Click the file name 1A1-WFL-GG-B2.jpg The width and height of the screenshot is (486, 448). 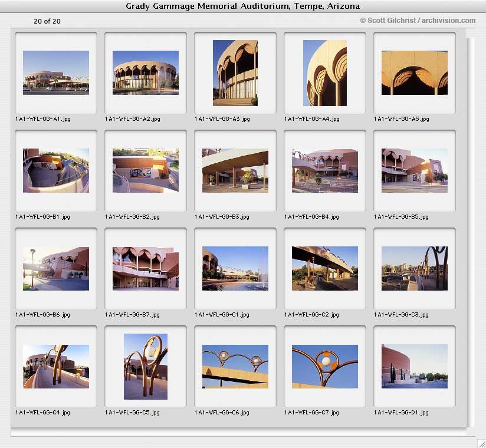coord(132,217)
